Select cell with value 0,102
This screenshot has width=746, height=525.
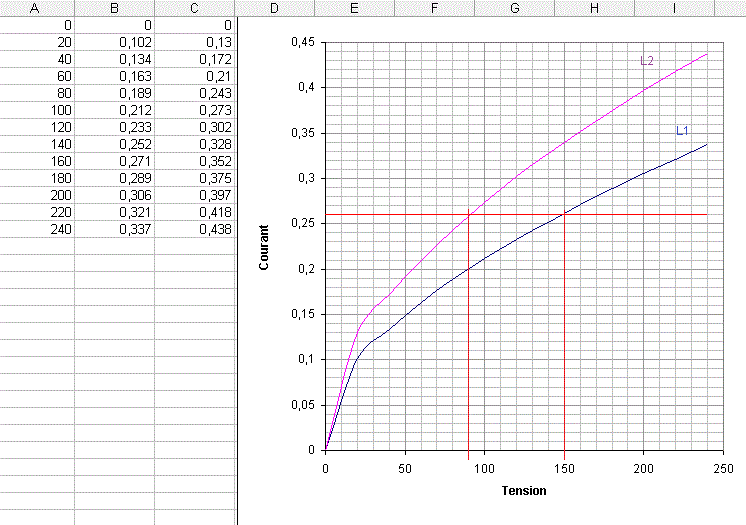[115, 42]
